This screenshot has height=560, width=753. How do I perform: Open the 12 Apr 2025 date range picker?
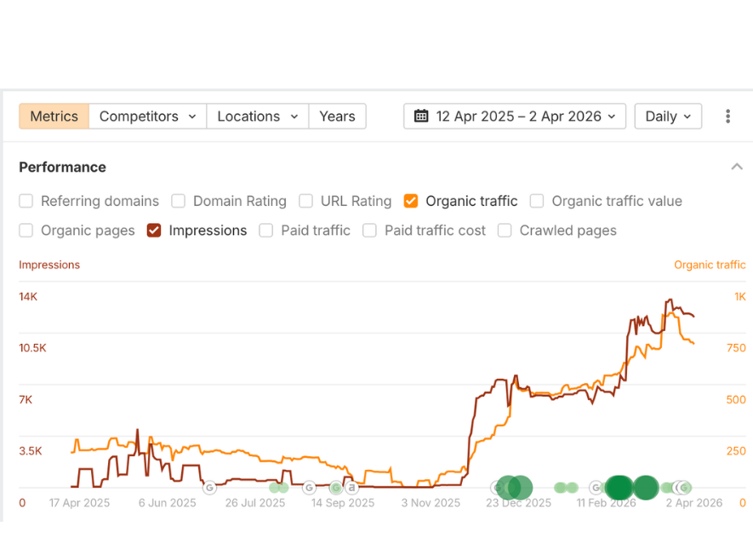pos(514,117)
